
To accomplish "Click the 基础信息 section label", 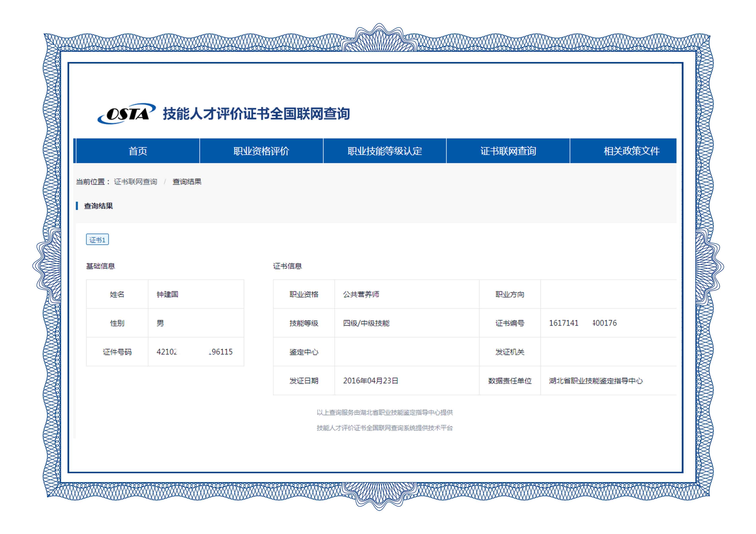I will [x=100, y=266].
